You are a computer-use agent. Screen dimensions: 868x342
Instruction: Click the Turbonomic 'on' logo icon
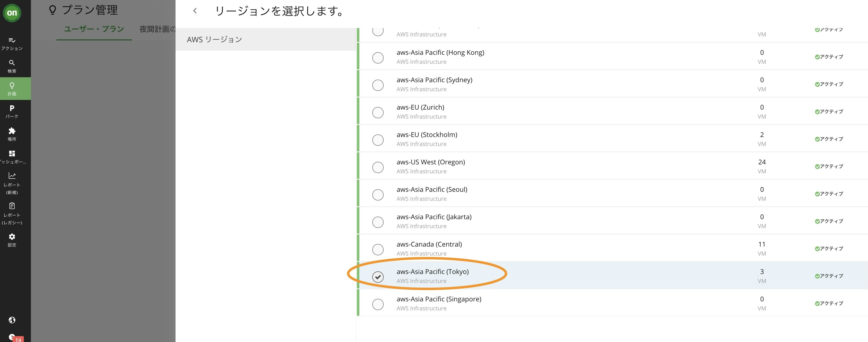(12, 13)
